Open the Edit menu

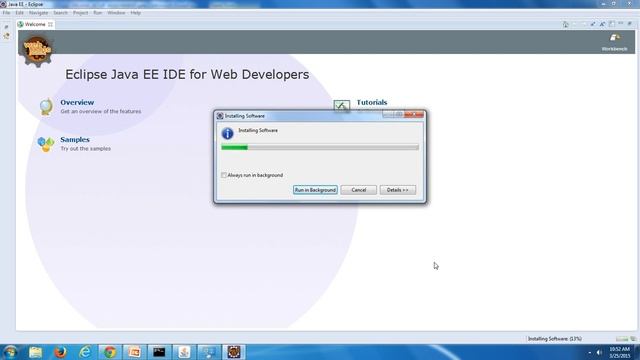pos(20,13)
